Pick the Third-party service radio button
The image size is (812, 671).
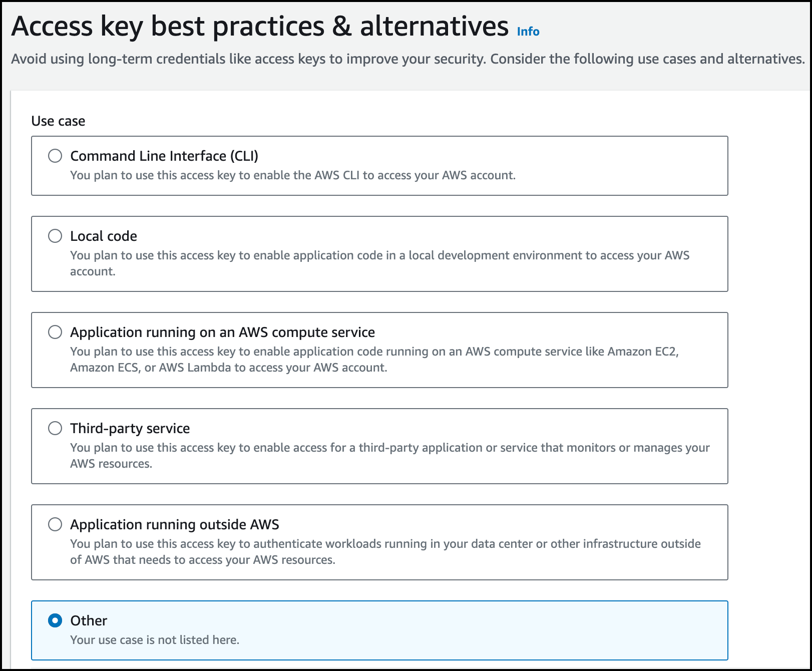(x=55, y=428)
